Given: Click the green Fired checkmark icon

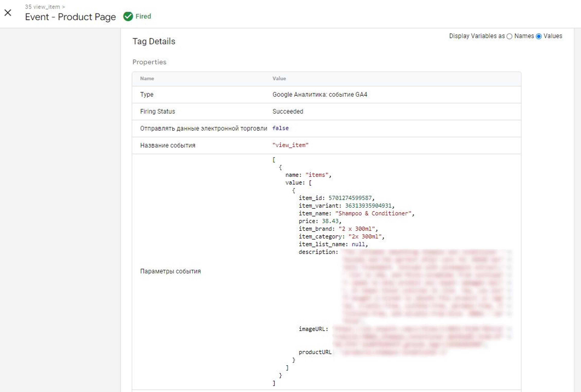Looking at the screenshot, I should [x=128, y=16].
